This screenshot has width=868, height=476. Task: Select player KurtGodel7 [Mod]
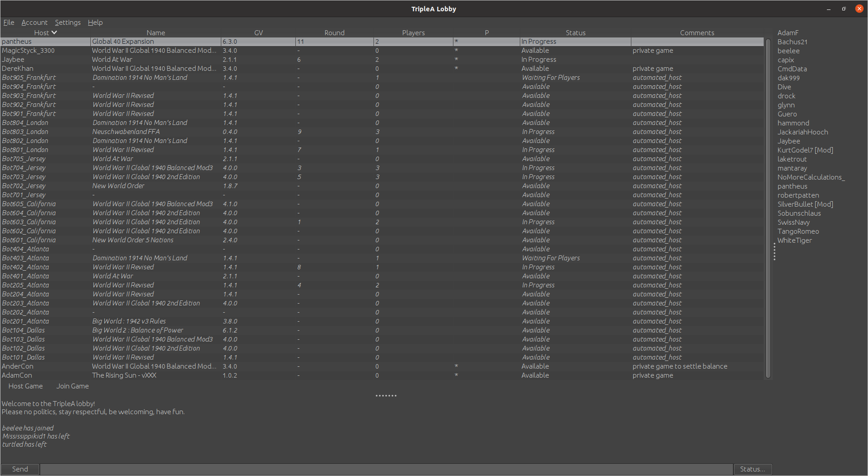(x=805, y=150)
